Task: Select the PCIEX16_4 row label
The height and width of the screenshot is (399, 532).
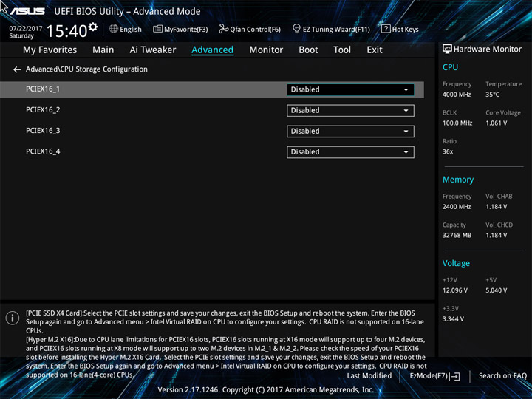Action: [x=43, y=151]
